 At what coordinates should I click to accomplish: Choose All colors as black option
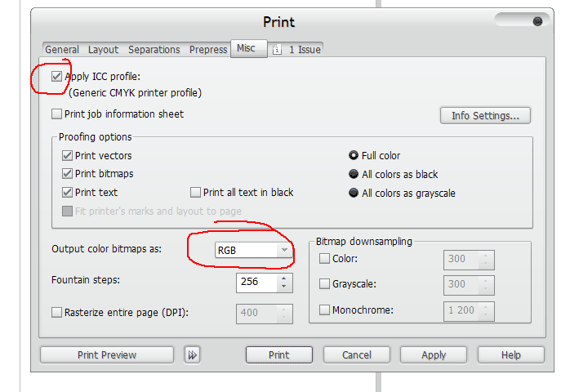click(354, 174)
